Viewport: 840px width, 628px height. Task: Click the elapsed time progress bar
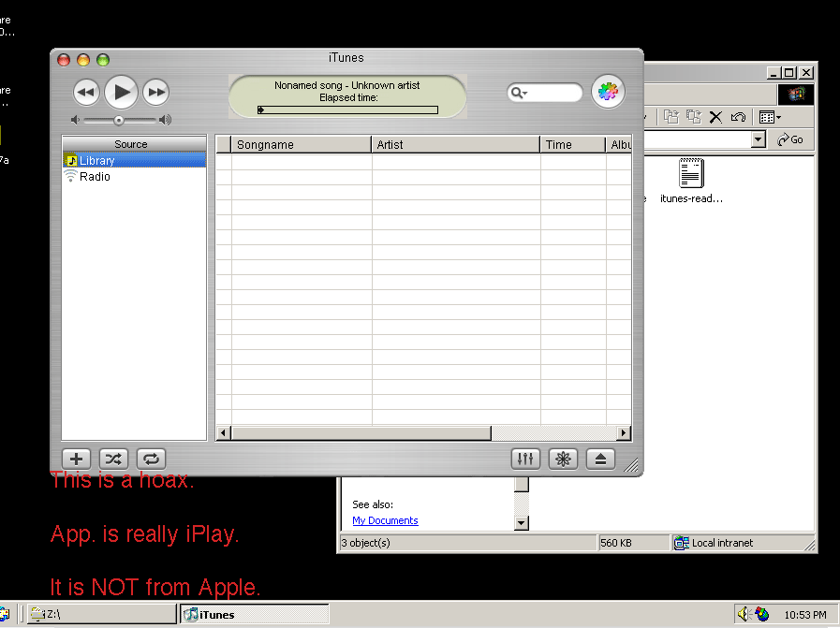click(347, 110)
